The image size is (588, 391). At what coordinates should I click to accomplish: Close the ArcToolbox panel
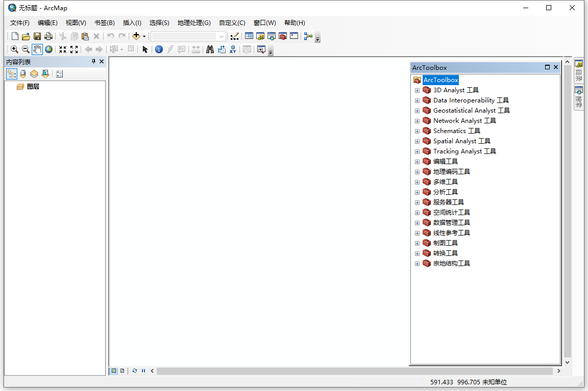[x=556, y=67]
